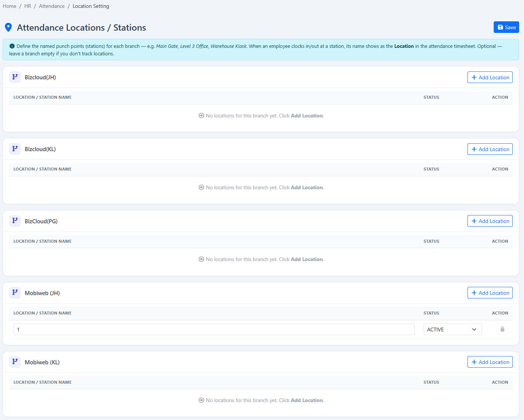The height and width of the screenshot is (420, 524).
Task: Click the branch icon next to Bizcloud(JH)
Action: pos(15,77)
